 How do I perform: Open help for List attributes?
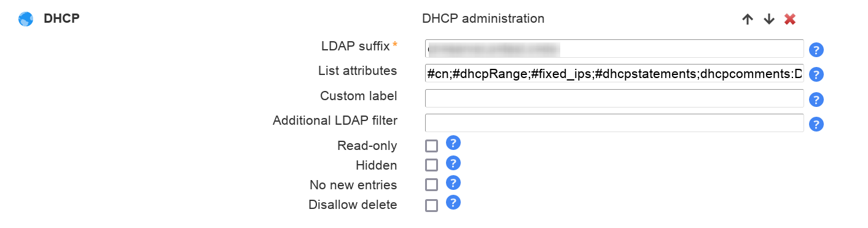tap(816, 75)
